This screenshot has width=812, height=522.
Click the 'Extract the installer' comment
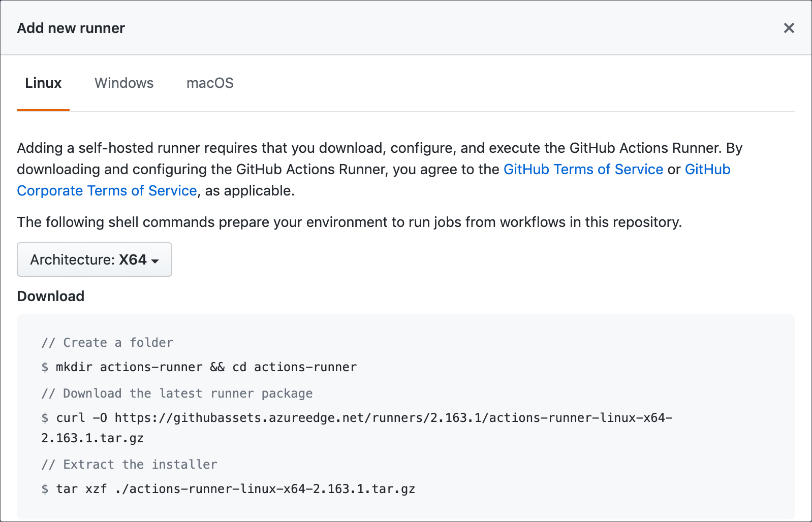coord(129,465)
